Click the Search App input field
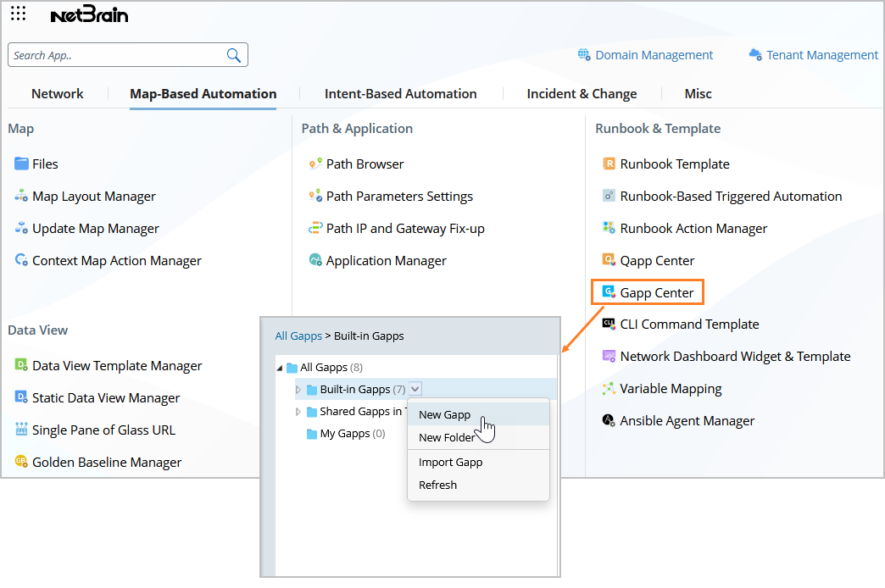The image size is (885, 588). 117,55
